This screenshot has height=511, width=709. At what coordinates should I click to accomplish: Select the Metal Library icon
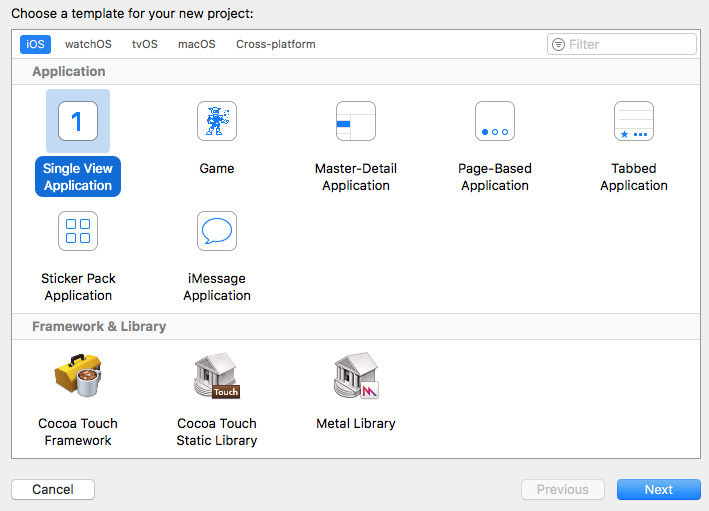(x=356, y=377)
